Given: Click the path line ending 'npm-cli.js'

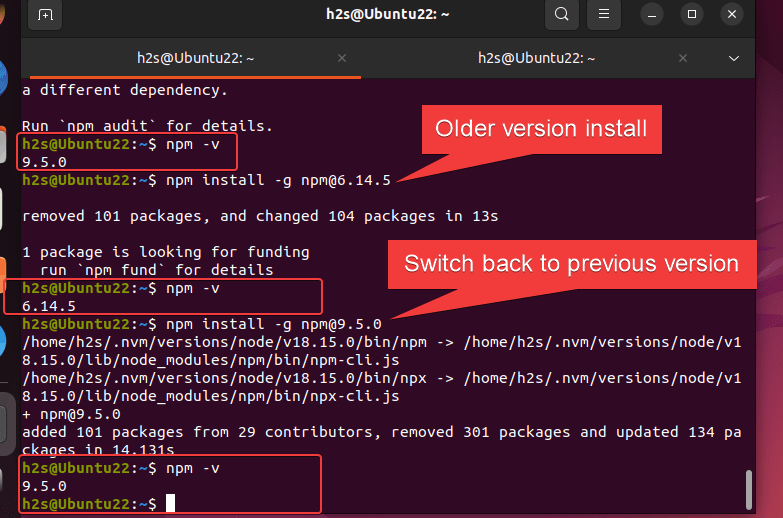Looking at the screenshot, I should click(x=382, y=351).
